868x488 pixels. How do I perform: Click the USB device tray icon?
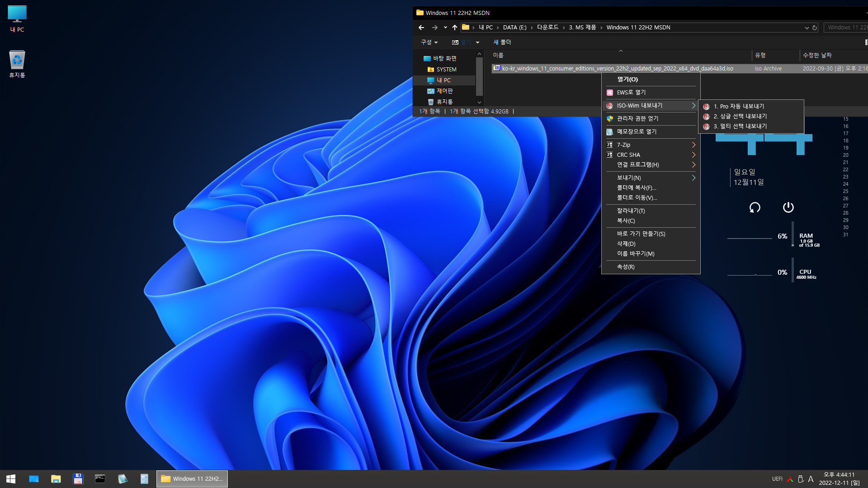coord(801,479)
